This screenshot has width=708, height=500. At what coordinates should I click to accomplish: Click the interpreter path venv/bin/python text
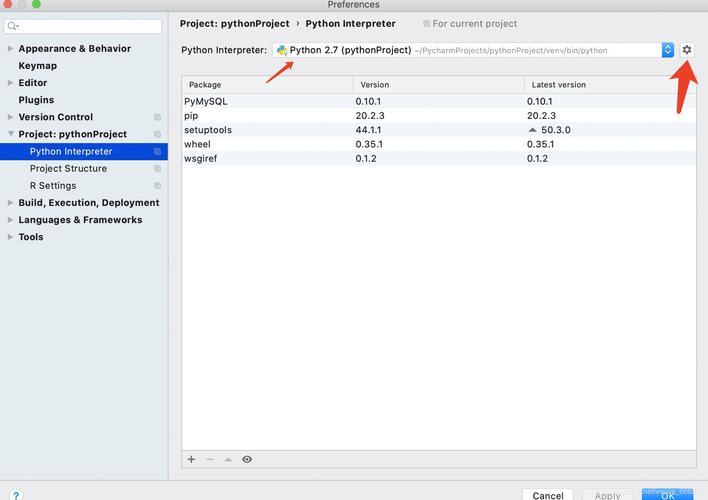[x=511, y=51]
